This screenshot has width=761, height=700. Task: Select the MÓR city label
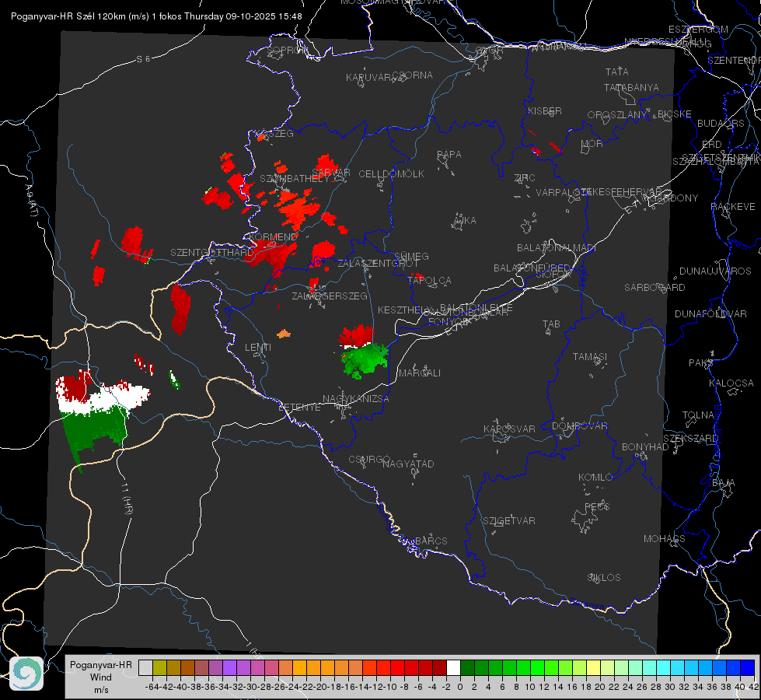[592, 143]
